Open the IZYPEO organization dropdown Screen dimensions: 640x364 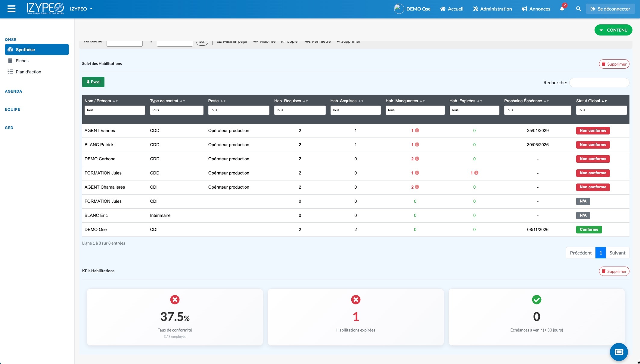[81, 9]
